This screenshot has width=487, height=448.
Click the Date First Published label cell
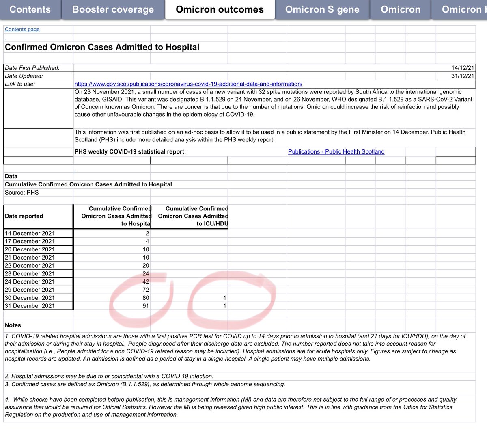click(39, 68)
